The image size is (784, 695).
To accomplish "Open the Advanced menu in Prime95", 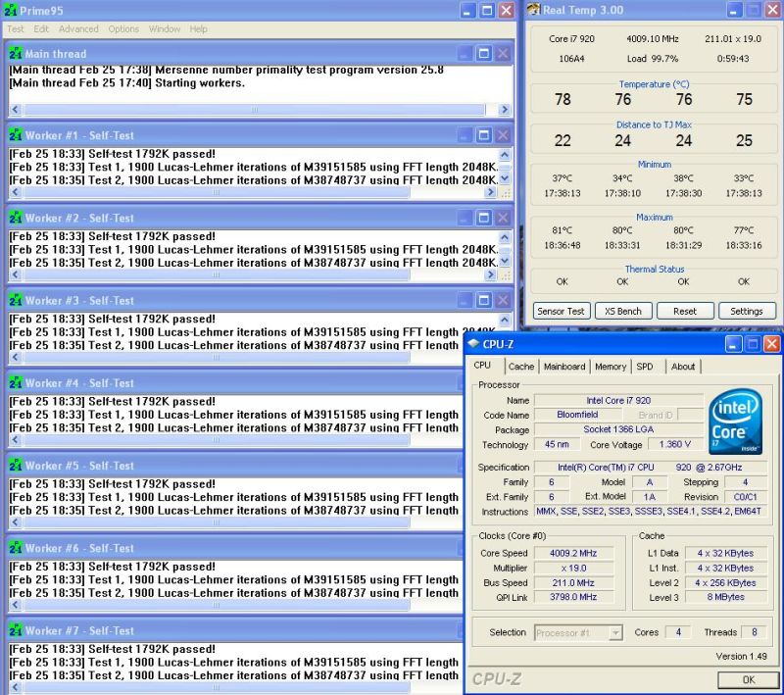I will [78, 29].
